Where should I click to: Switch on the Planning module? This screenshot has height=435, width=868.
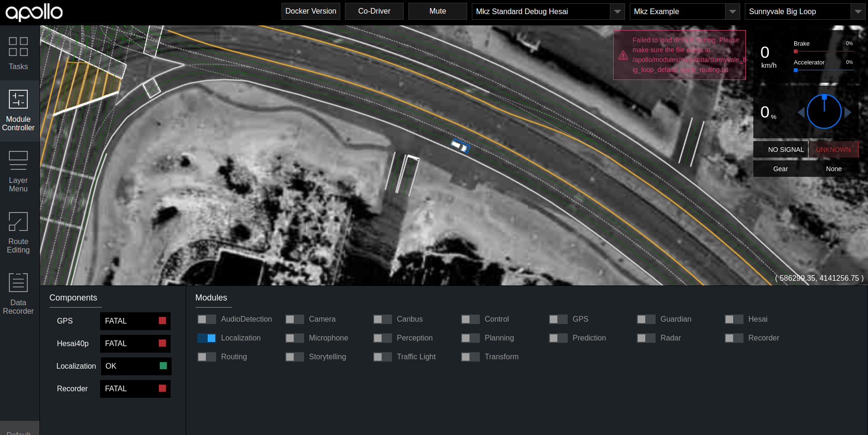(x=470, y=338)
